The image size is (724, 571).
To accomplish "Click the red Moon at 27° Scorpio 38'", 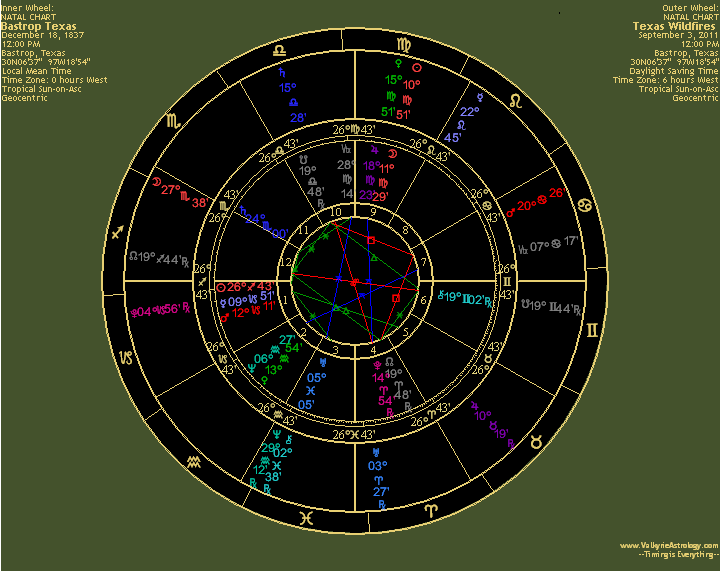I will coord(155,183).
